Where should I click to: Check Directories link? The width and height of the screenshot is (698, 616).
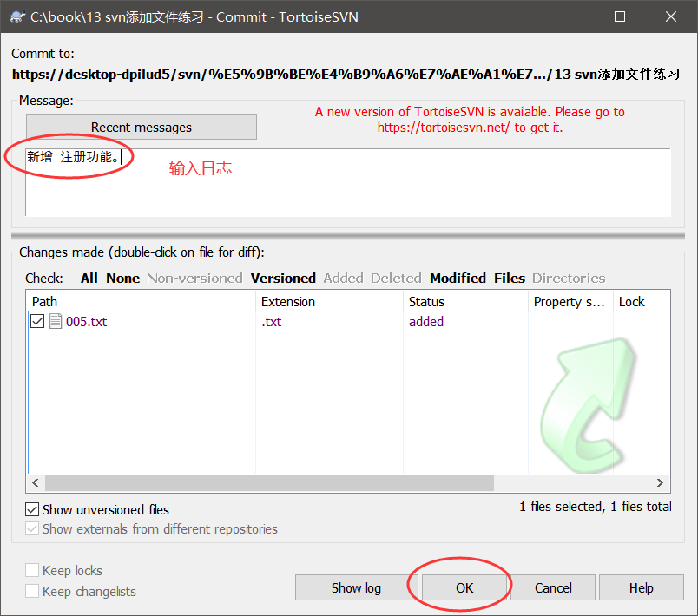[x=569, y=278]
